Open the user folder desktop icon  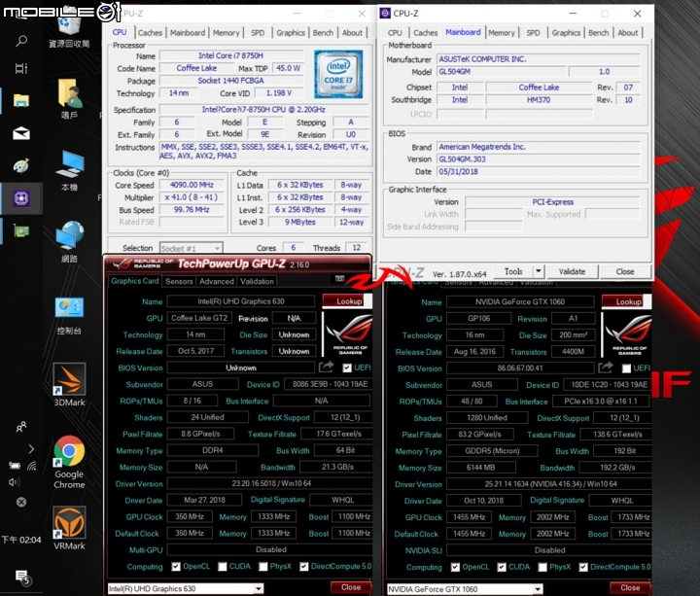pos(69,99)
